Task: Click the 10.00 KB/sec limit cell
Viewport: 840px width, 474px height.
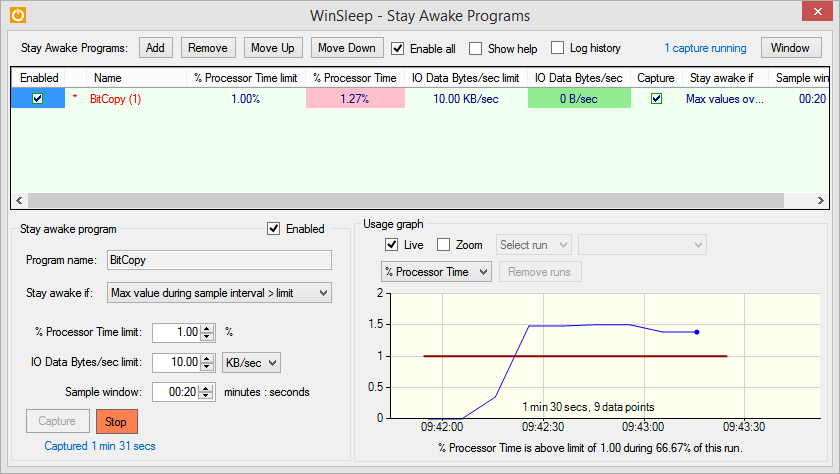Action: coord(466,99)
